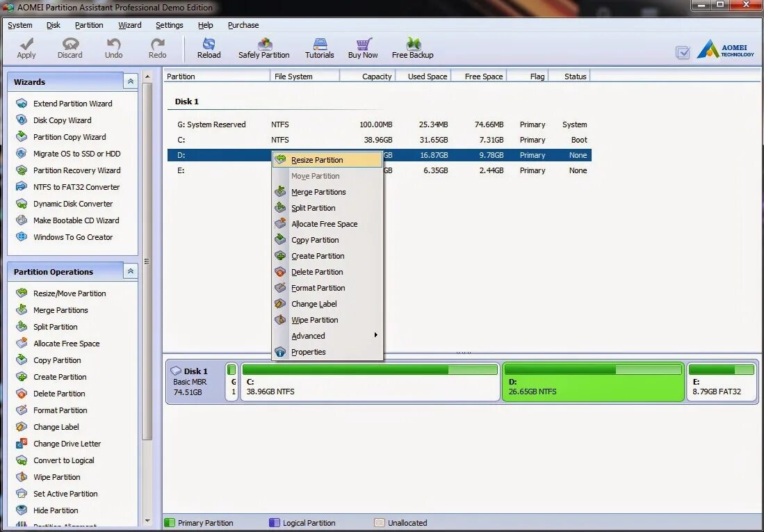Select the E: 8.79GB FAT32 disk block
The image size is (764, 532).
[722, 382]
